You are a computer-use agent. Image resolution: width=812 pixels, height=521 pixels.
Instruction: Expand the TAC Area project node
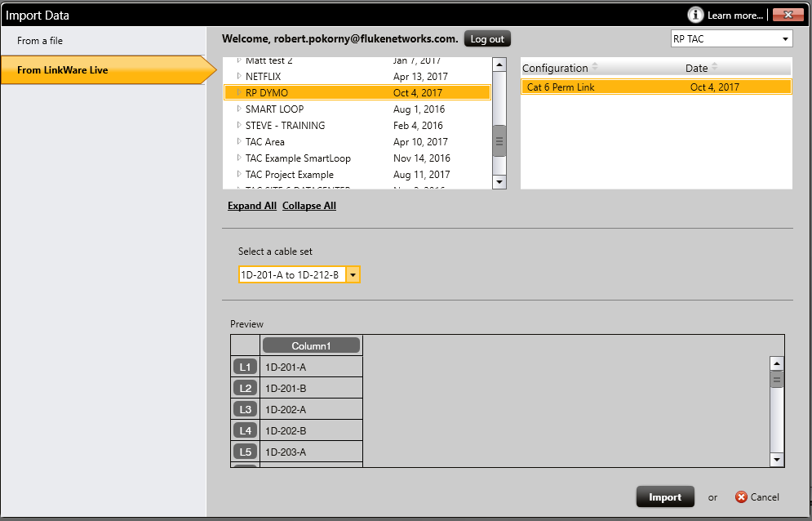pyautogui.click(x=239, y=142)
